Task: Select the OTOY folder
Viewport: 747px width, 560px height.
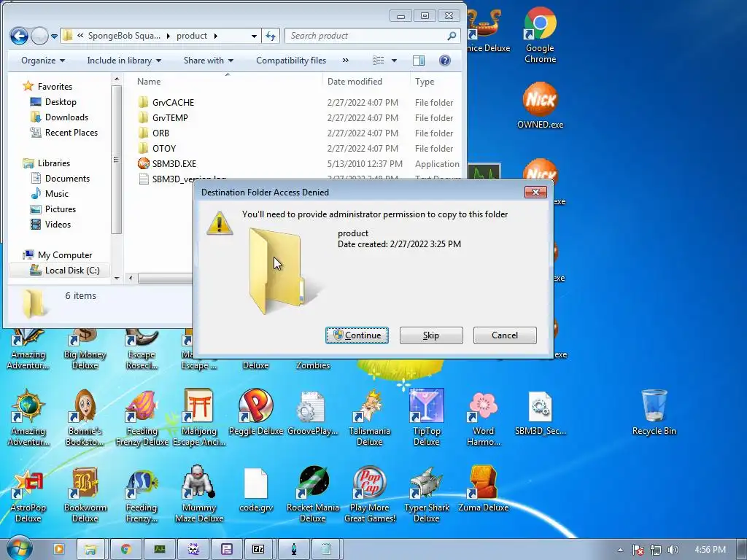Action: click(164, 148)
